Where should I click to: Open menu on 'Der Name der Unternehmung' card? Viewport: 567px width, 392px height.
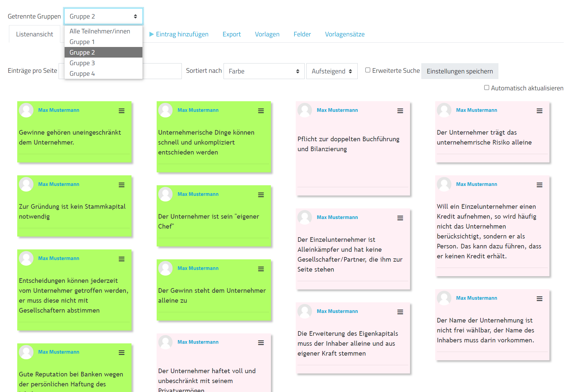(x=540, y=299)
